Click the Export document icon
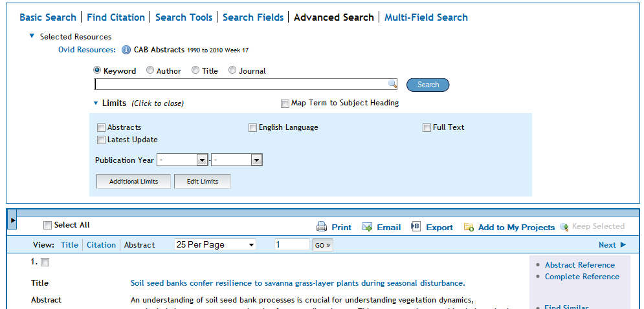644x309 pixels. (416, 226)
